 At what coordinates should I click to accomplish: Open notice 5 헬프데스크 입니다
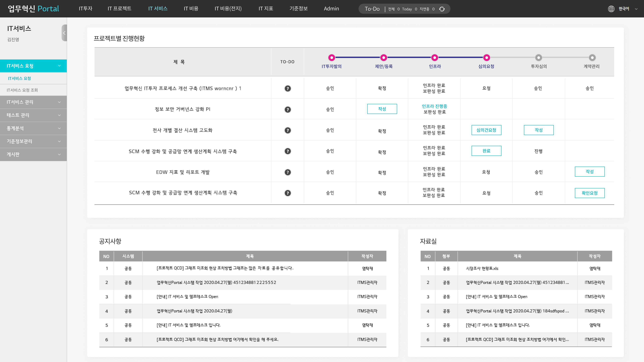[x=189, y=325]
